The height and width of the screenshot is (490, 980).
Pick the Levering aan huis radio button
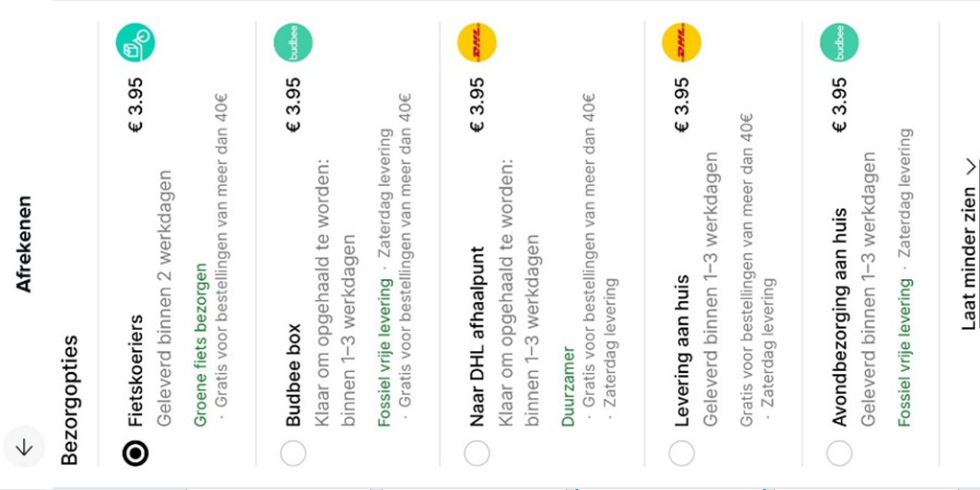pos(682,453)
